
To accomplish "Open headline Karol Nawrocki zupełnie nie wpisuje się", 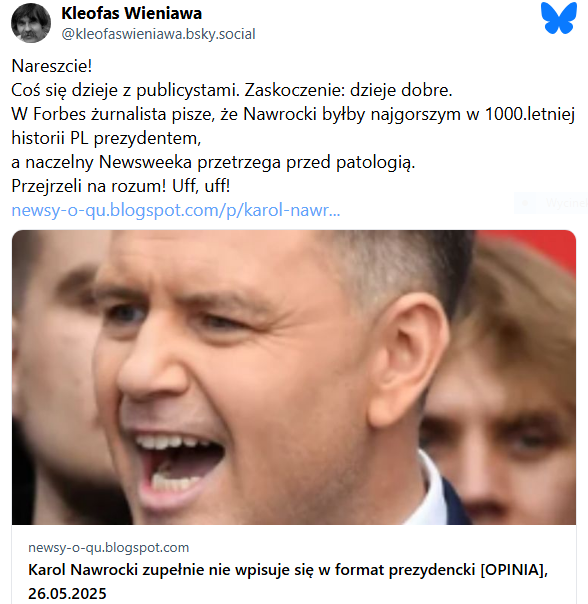I will point(288,582).
